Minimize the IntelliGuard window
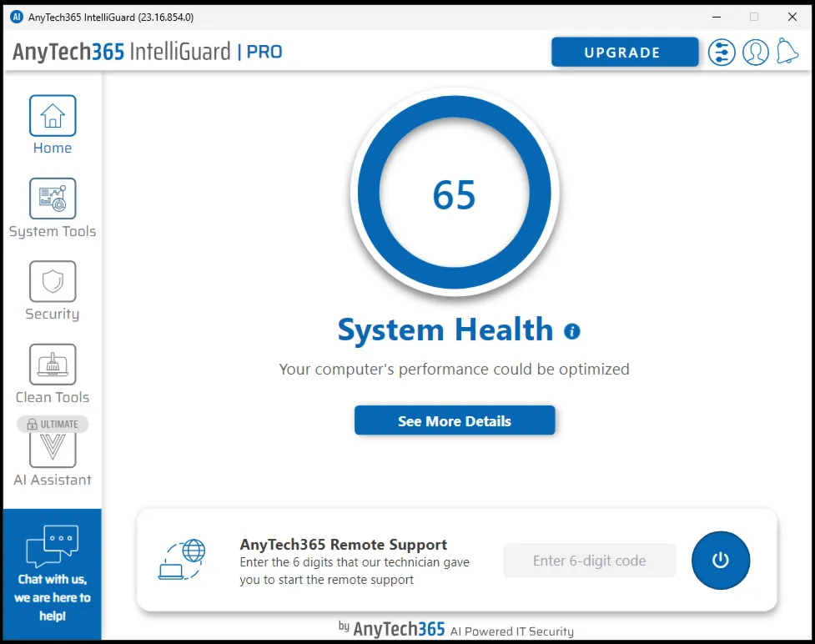The height and width of the screenshot is (644, 815). tap(717, 17)
